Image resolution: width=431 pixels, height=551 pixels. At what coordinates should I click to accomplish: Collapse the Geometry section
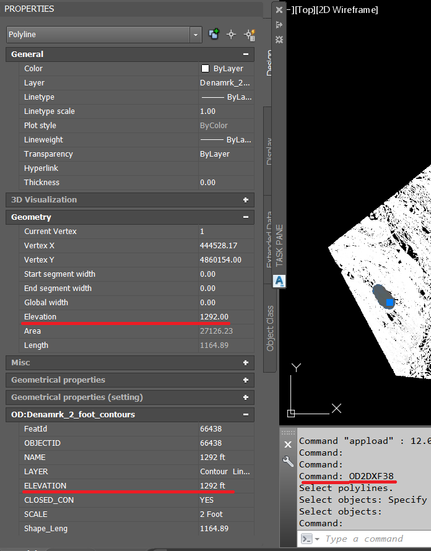246,217
